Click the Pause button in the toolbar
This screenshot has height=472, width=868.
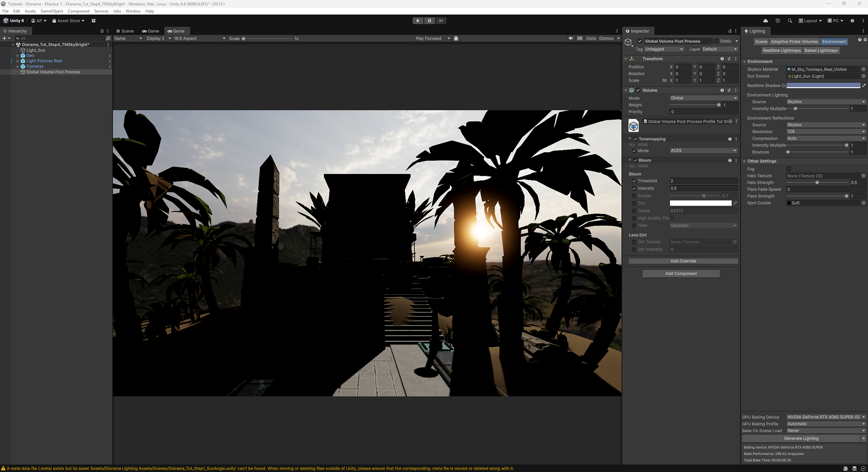(x=429, y=21)
